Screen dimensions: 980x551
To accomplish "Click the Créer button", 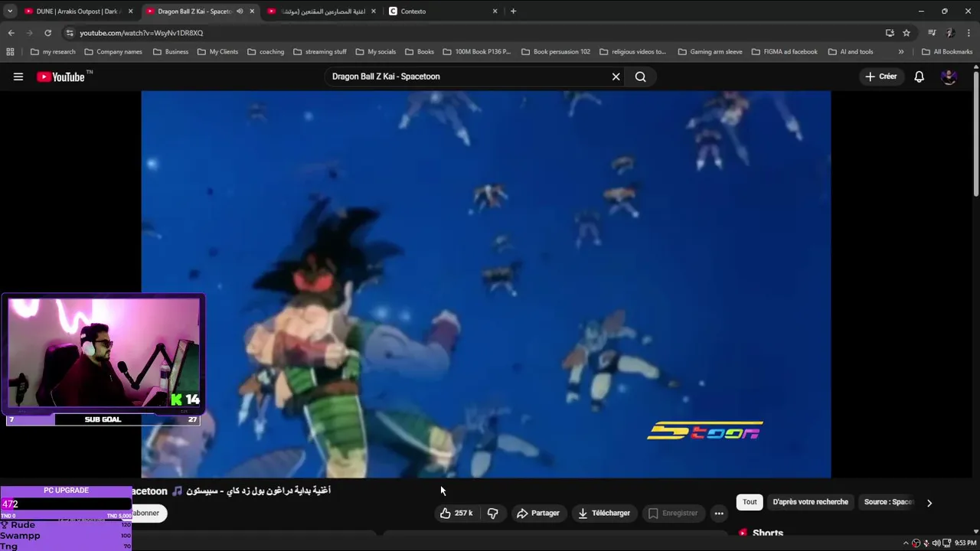I will tap(881, 77).
